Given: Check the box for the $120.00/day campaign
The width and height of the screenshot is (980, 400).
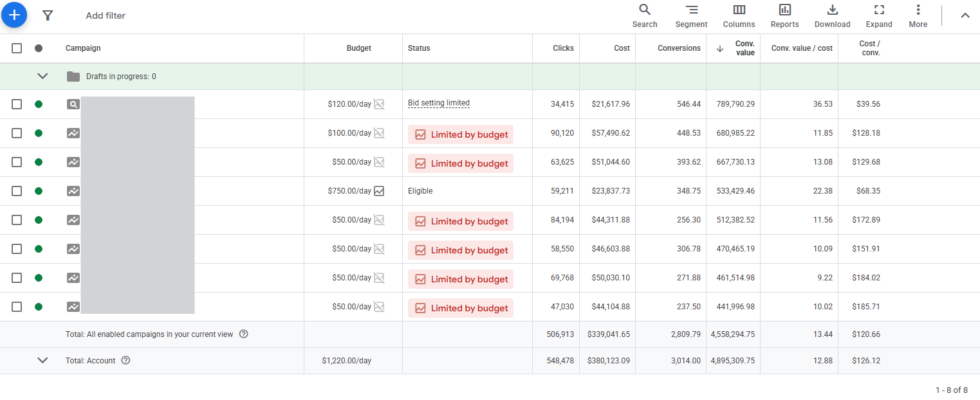Looking at the screenshot, I should pos(17,104).
